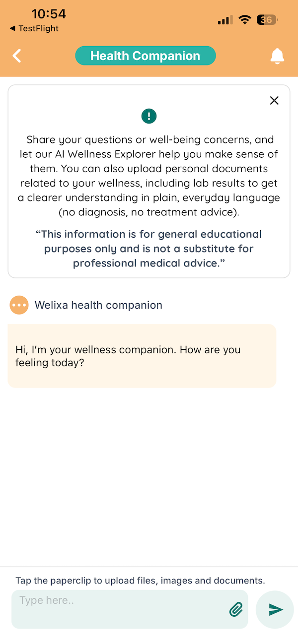The height and width of the screenshot is (644, 298).
Task: Tap the battery indicator in status bar
Action: (x=267, y=20)
